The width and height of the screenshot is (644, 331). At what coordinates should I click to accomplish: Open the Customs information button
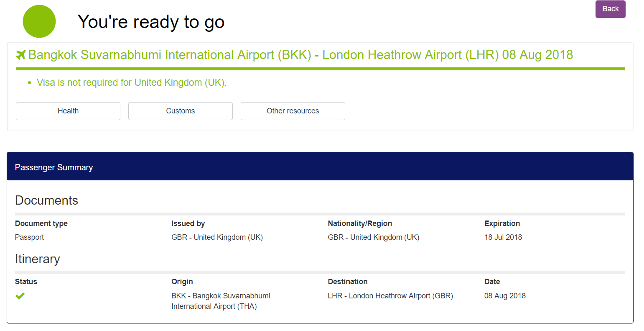(x=180, y=111)
